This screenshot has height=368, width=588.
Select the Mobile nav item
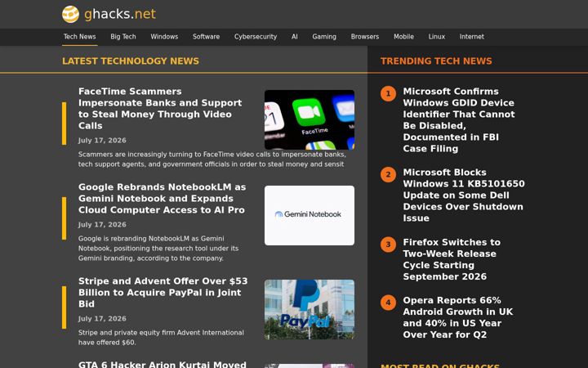[x=403, y=37]
